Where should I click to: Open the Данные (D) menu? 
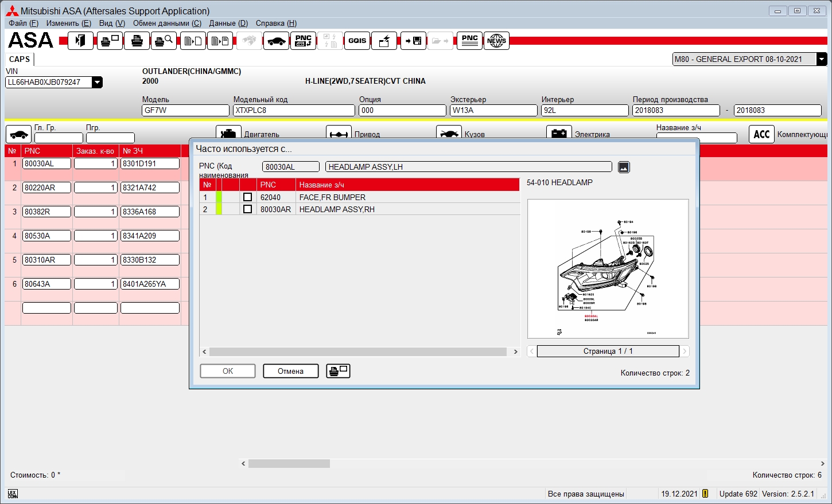point(228,23)
